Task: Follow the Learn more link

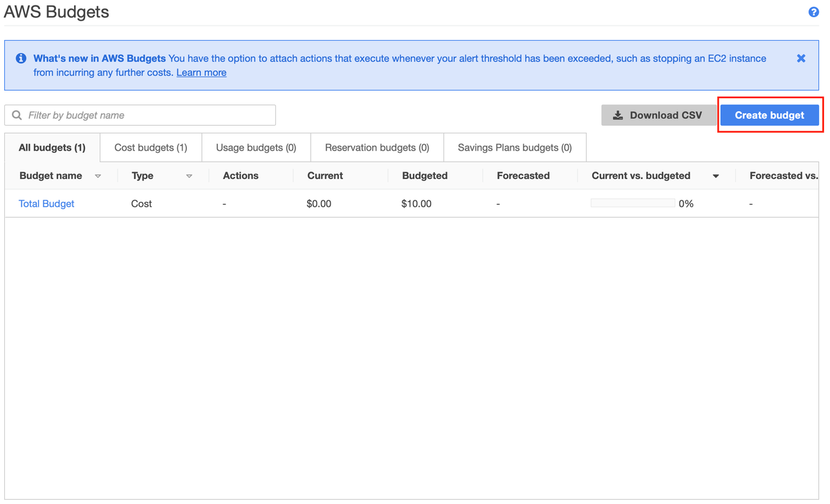Action: 201,73
